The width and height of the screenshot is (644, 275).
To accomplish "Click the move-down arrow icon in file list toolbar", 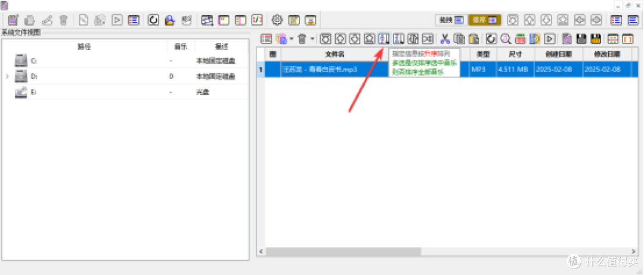I will tap(355, 39).
